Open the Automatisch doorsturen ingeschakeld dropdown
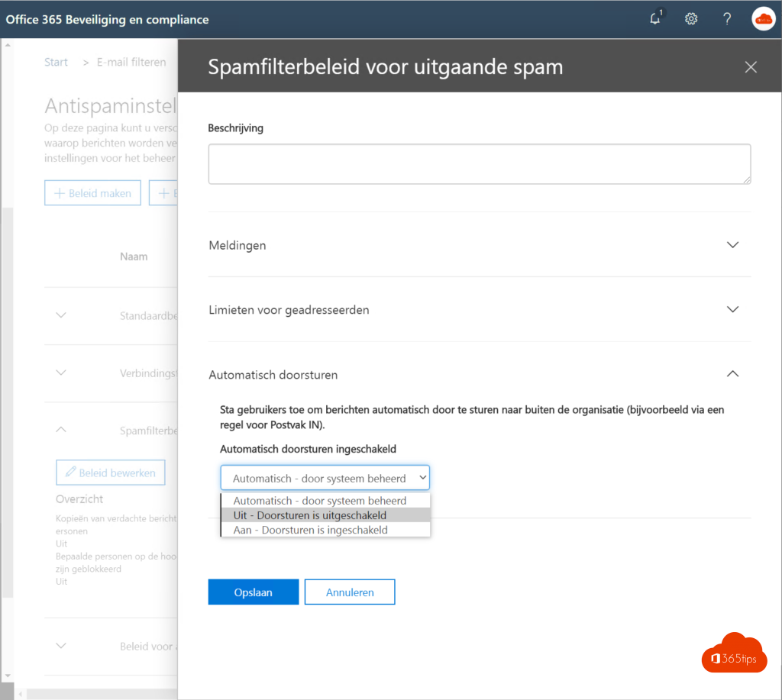Screen dimensions: 782x700 [325, 478]
